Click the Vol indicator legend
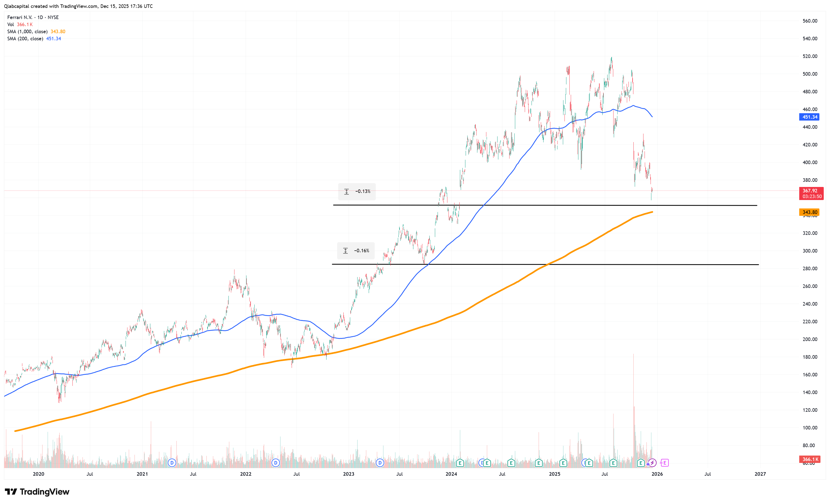 pos(11,24)
